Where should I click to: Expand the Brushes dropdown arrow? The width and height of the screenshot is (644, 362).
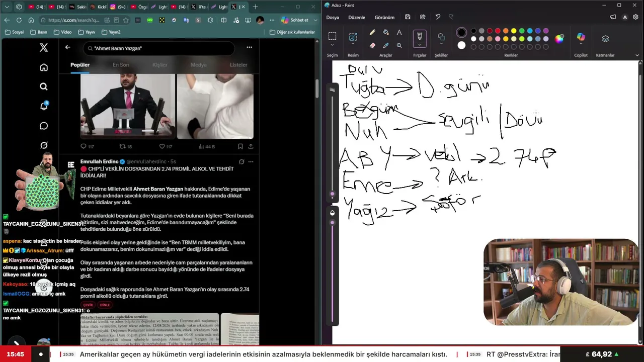[419, 45]
